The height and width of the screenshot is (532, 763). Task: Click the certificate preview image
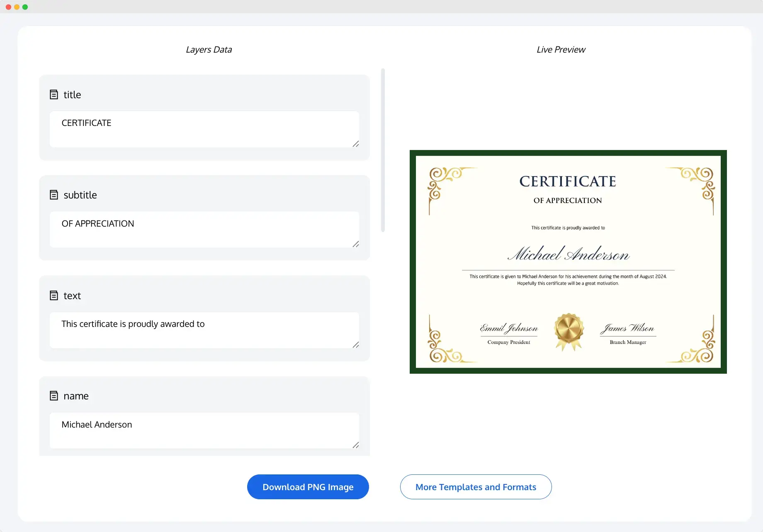[568, 261]
